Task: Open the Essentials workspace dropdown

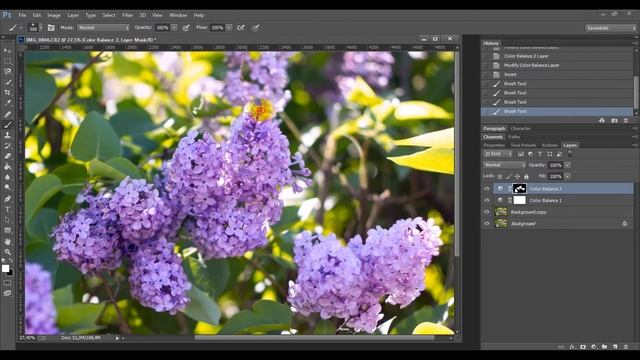Action: coord(611,28)
